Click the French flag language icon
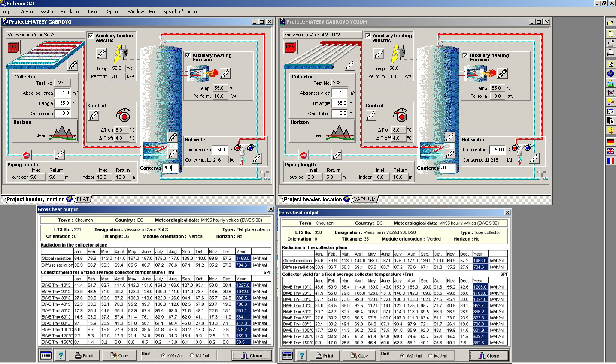This screenshot has height=364, width=616. coord(610,161)
